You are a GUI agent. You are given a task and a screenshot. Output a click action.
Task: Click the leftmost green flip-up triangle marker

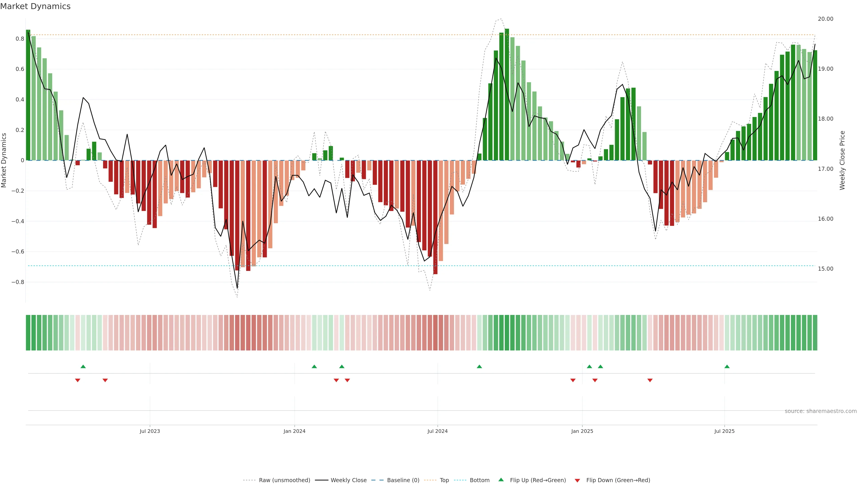point(83,366)
